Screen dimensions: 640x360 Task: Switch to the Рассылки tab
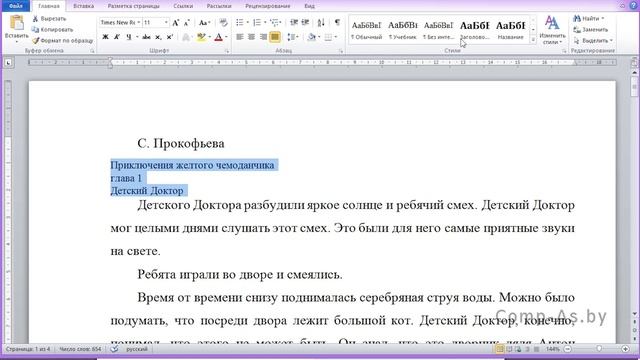[x=219, y=6]
